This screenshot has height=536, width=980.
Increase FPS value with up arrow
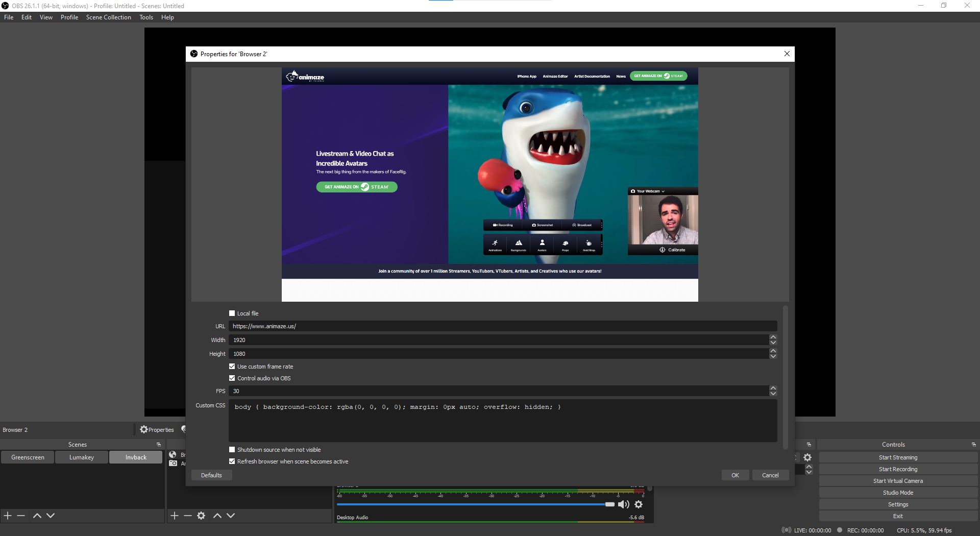(x=773, y=388)
